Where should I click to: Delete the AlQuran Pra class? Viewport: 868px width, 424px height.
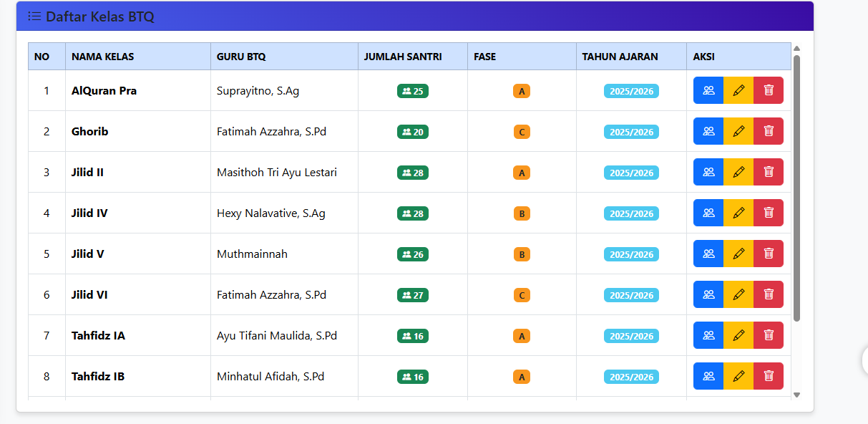769,90
